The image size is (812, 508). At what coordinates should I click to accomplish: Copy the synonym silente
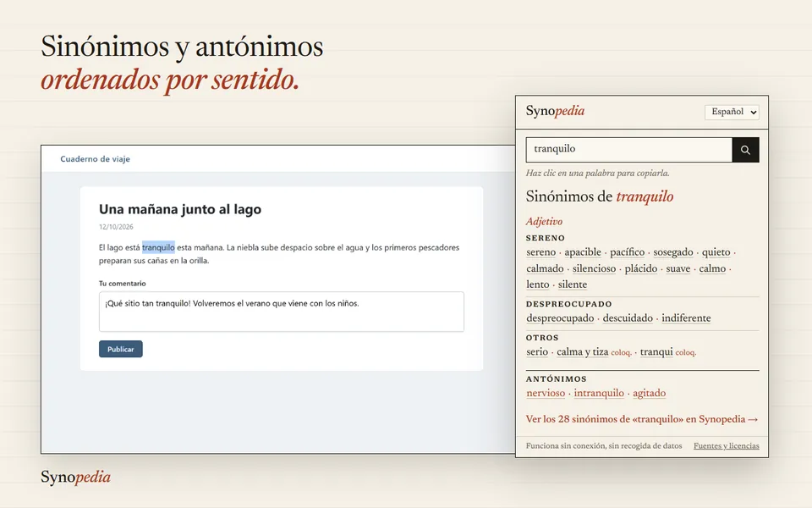point(573,284)
